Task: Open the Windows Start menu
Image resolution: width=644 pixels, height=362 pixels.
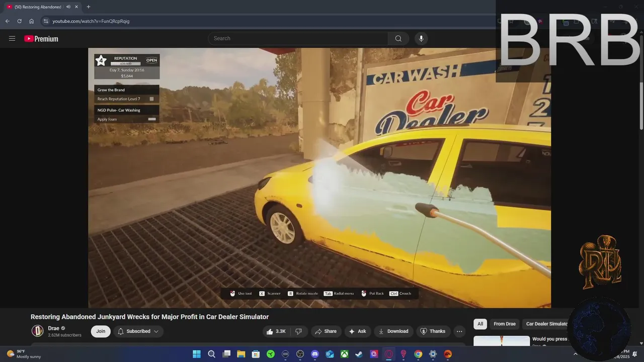Action: click(196, 354)
